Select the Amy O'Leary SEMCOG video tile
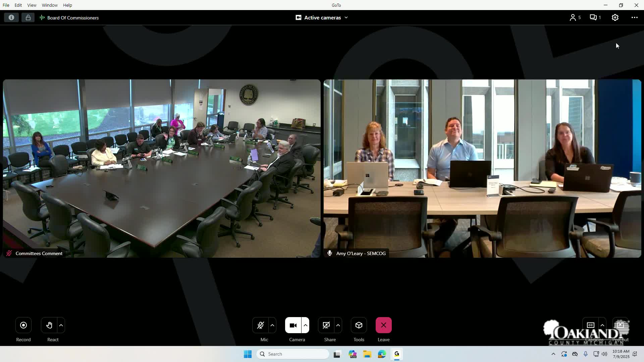 coord(482,168)
